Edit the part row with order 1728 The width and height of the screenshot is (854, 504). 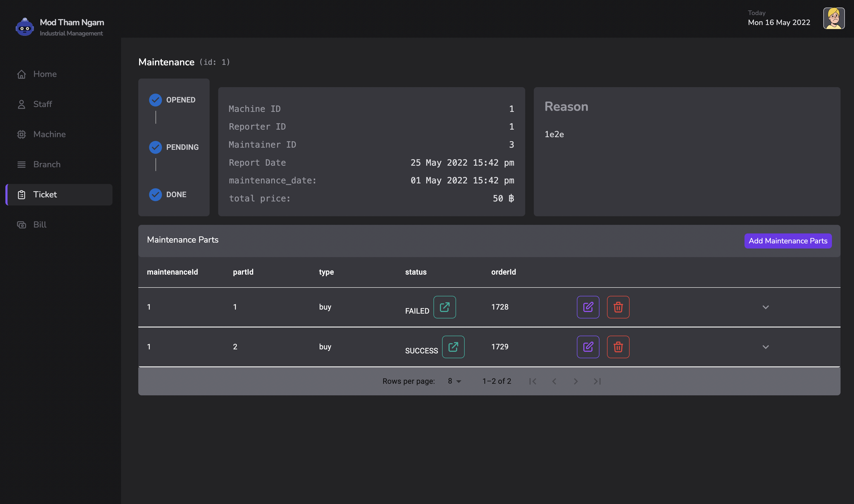[x=588, y=307]
